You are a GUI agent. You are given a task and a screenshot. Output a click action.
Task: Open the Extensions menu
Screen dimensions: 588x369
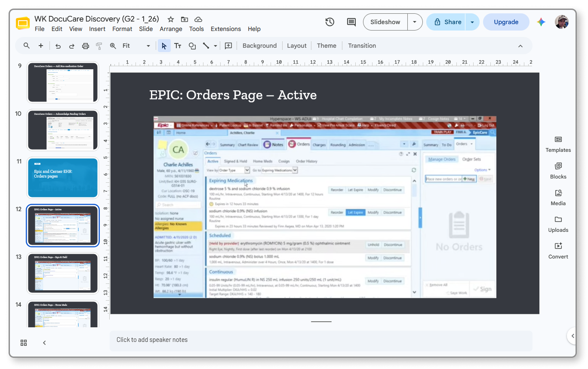coord(226,29)
